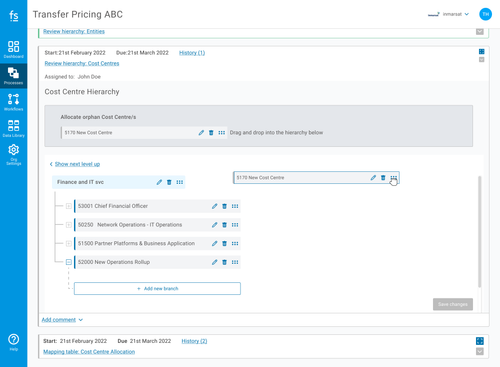500x367 pixels.
Task: Delete 50250 Network Operations - IT Operations
Action: [224, 225]
